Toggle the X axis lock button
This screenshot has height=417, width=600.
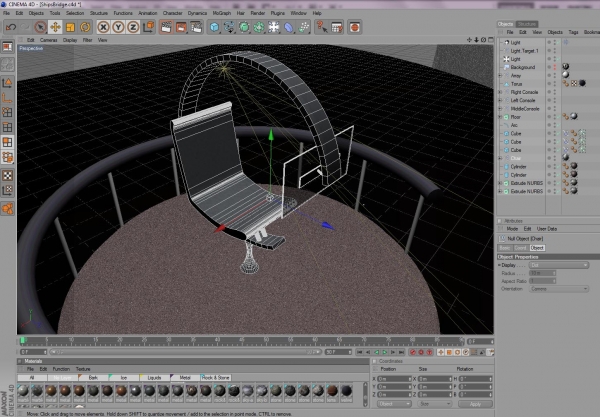[103, 27]
